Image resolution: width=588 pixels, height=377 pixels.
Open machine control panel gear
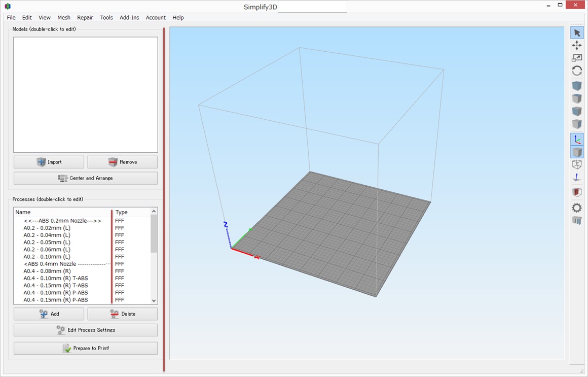point(577,208)
